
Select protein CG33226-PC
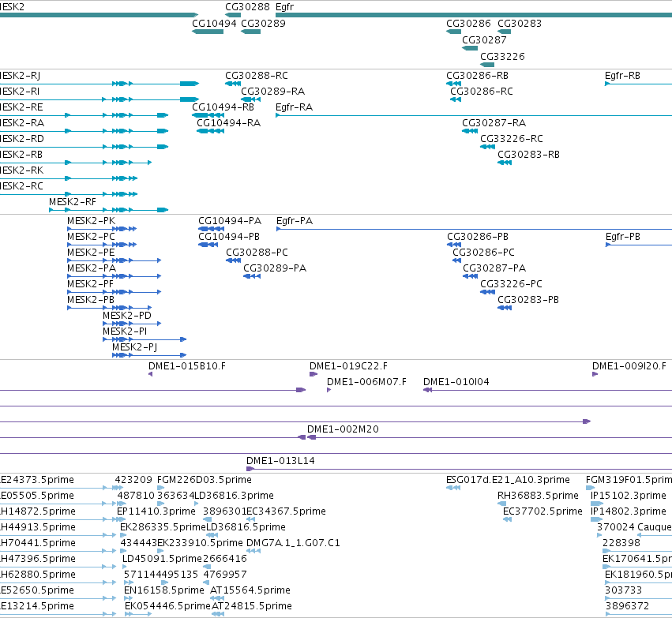(x=511, y=284)
